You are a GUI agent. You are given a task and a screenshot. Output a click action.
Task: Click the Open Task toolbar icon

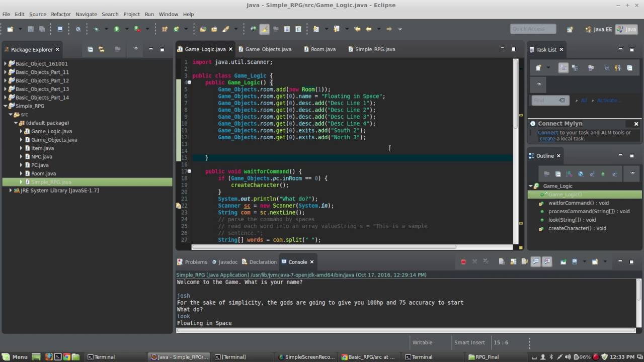214,29
